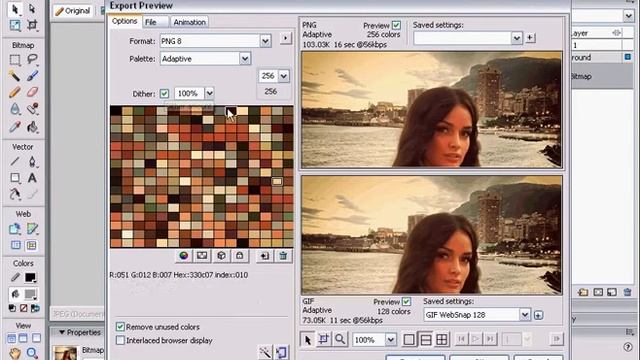Select the Lasso tool

32,60
